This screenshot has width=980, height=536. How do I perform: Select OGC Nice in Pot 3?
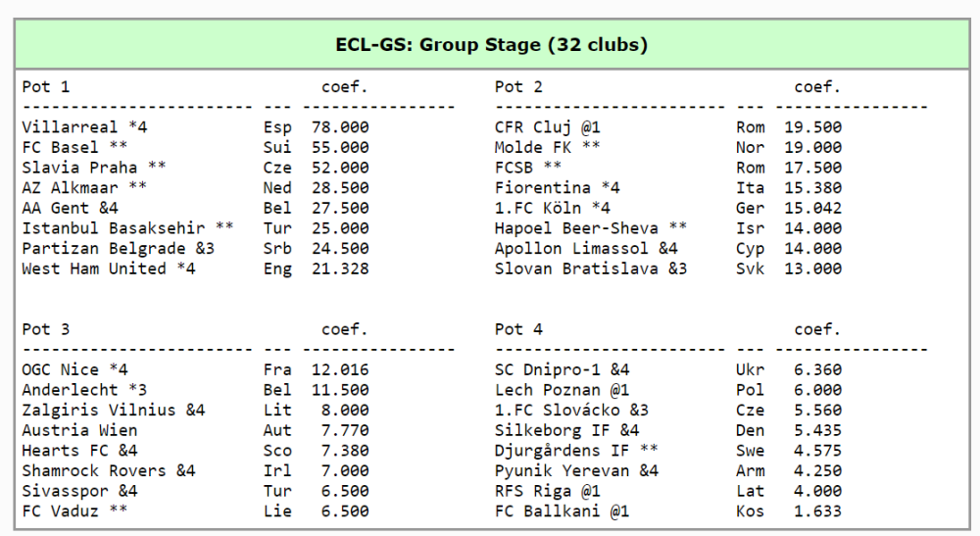tap(61, 369)
